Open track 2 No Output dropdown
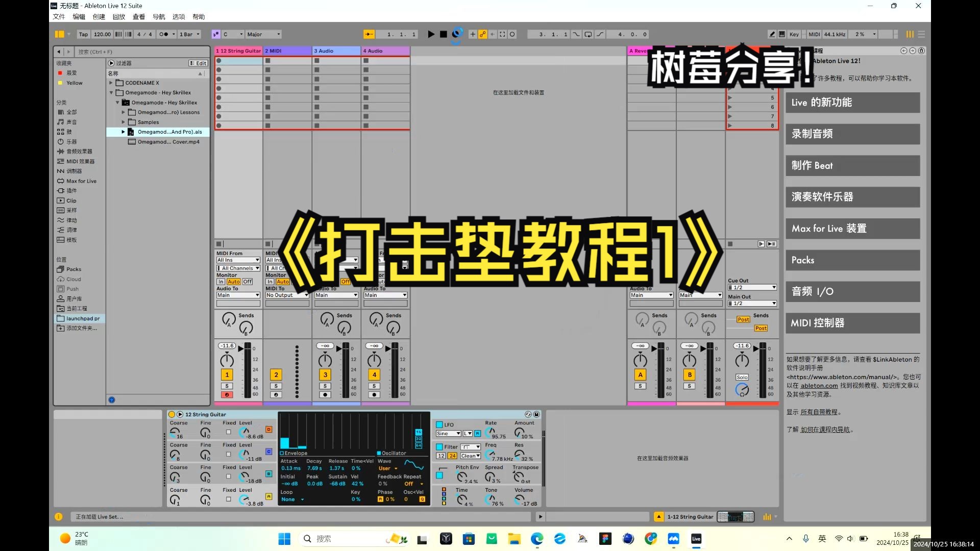This screenshot has width=980, height=551. click(287, 295)
